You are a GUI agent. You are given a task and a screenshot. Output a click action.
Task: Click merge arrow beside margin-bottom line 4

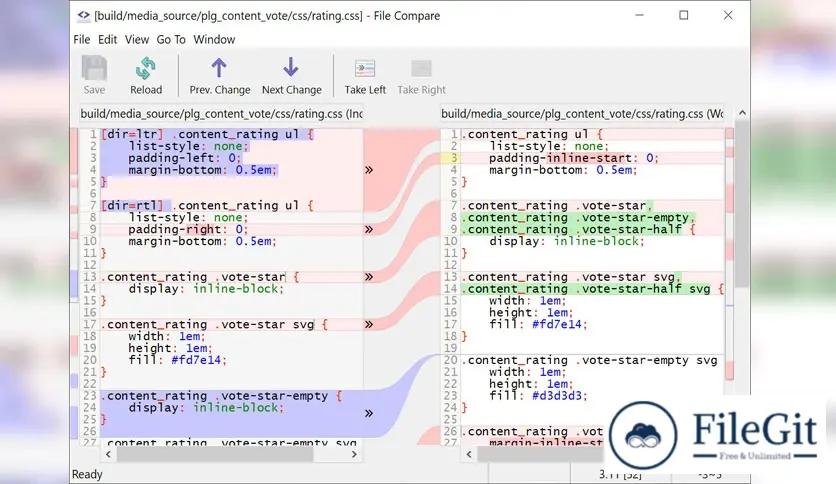point(369,170)
